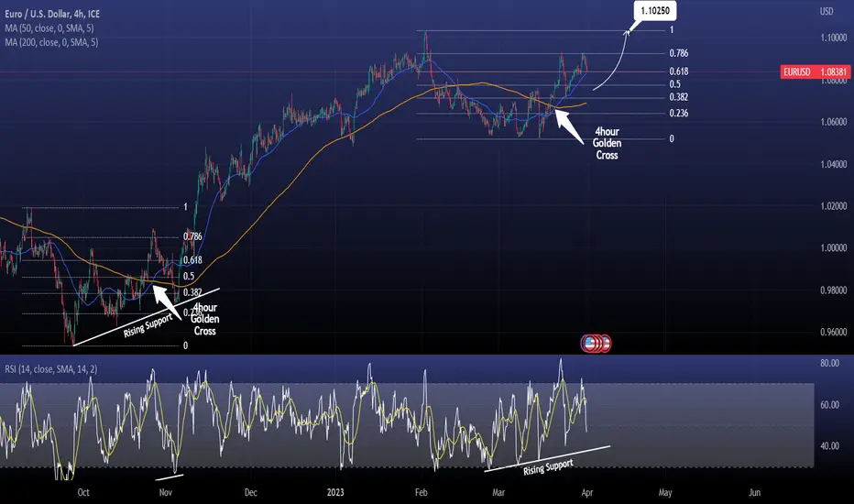
Task: Click Feb on the time axis
Action: point(421,492)
